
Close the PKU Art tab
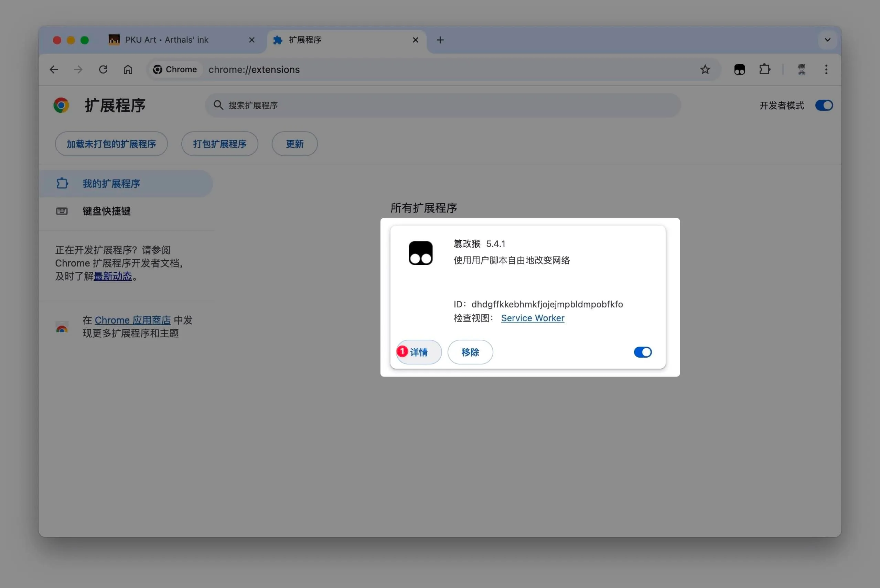point(252,40)
